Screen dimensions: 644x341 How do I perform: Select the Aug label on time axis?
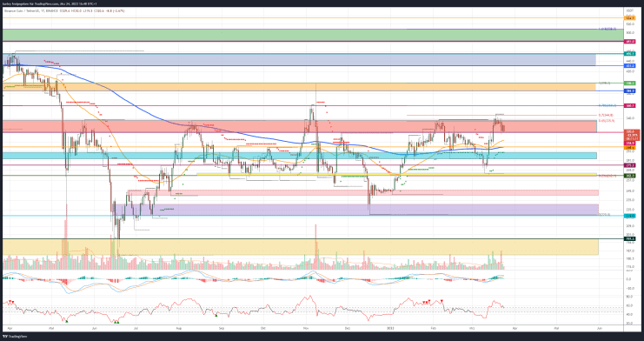179,329
